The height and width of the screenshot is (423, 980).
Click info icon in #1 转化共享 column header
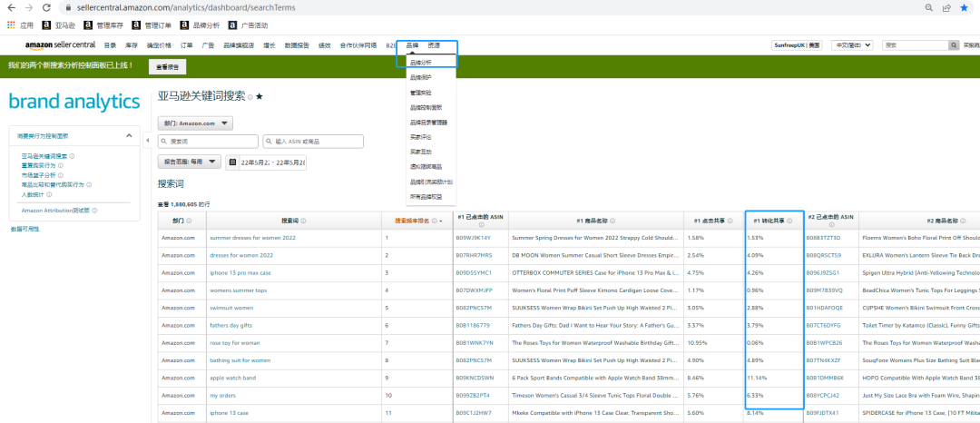click(x=790, y=221)
